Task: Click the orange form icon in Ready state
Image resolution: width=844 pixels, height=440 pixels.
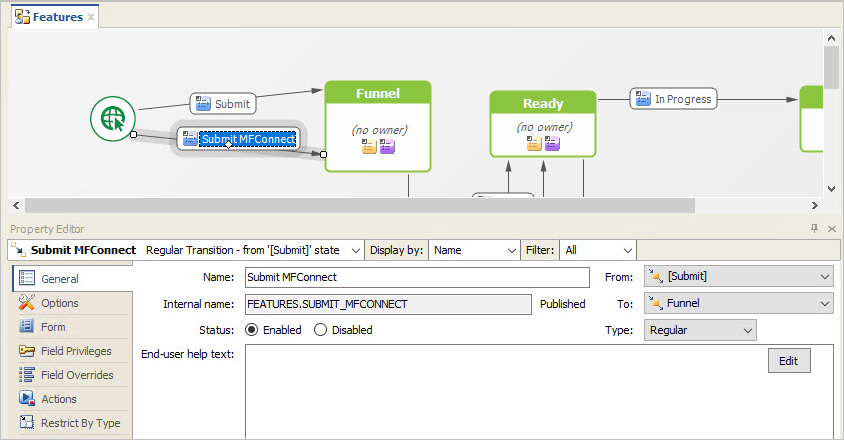Action: tap(535, 144)
